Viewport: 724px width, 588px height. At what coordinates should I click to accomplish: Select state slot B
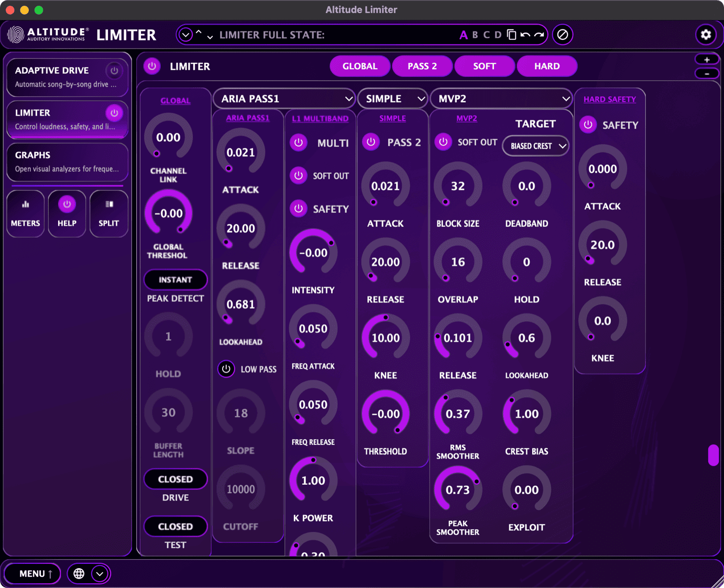pos(475,35)
